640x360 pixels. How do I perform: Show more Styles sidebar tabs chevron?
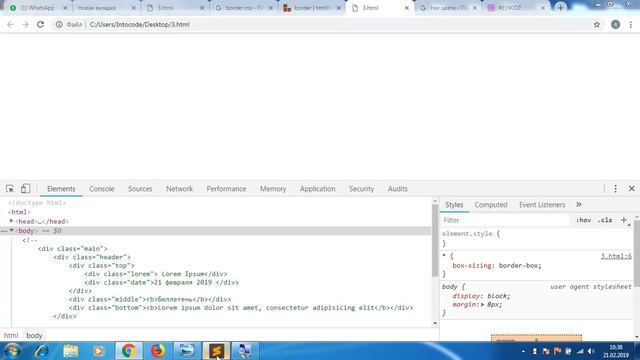point(578,204)
